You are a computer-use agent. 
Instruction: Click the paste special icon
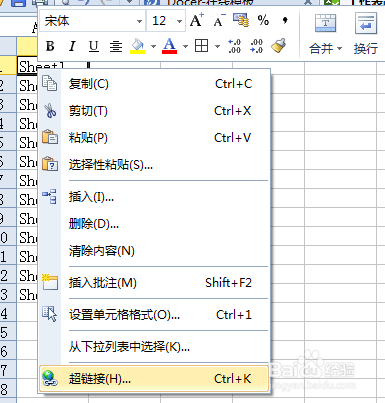pos(50,164)
